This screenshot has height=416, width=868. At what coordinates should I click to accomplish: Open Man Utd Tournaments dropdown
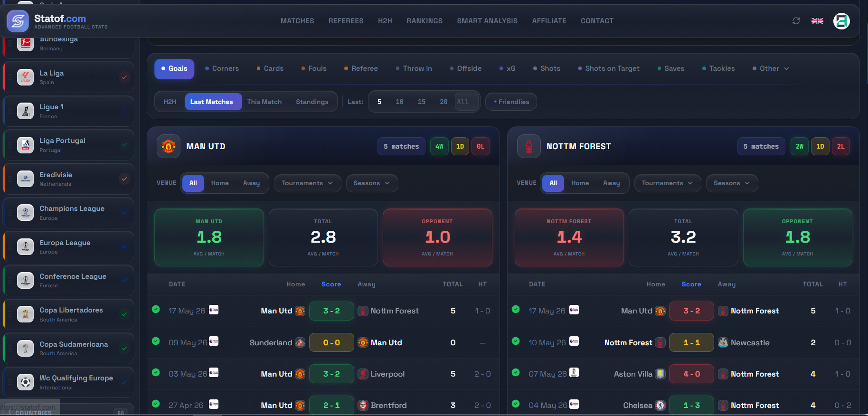click(308, 183)
